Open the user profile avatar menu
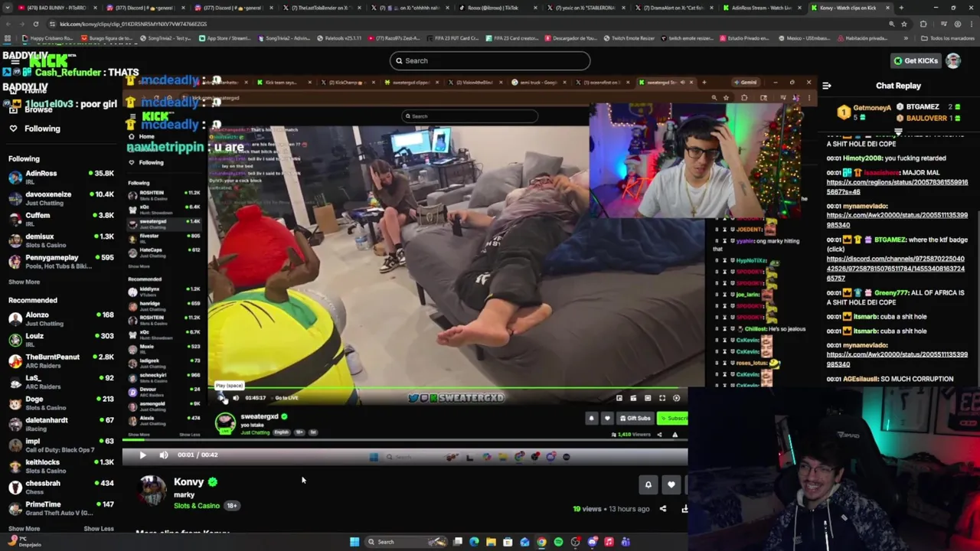The image size is (980, 551). (953, 60)
